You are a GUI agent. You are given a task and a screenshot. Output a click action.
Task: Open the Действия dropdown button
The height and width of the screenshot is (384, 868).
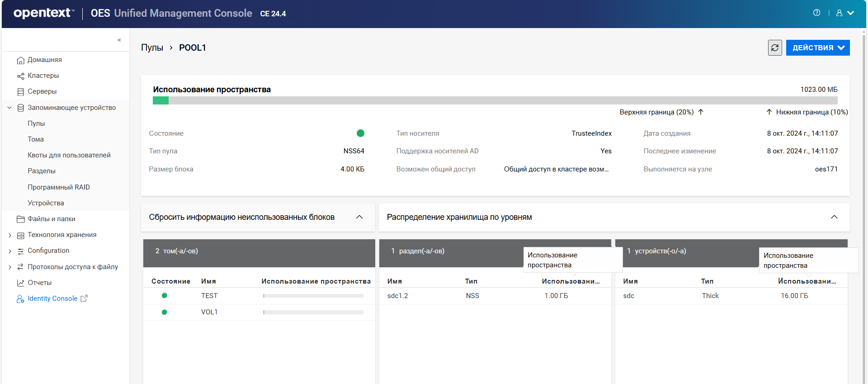point(817,47)
